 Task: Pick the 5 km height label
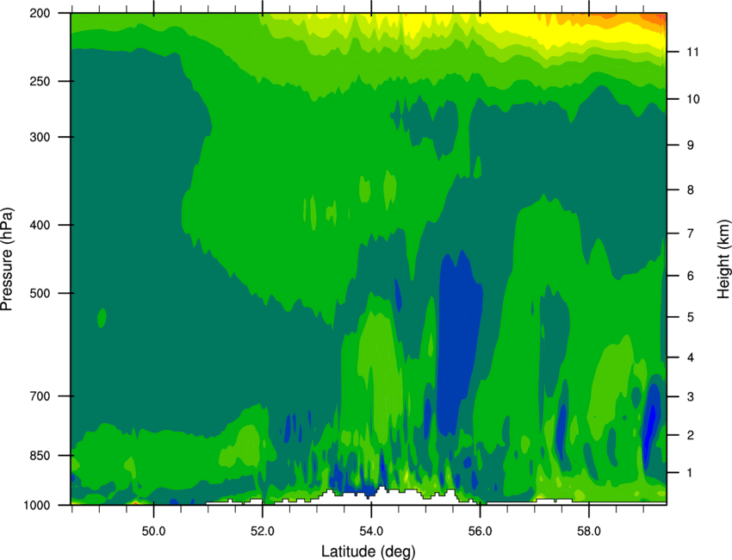pos(690,317)
